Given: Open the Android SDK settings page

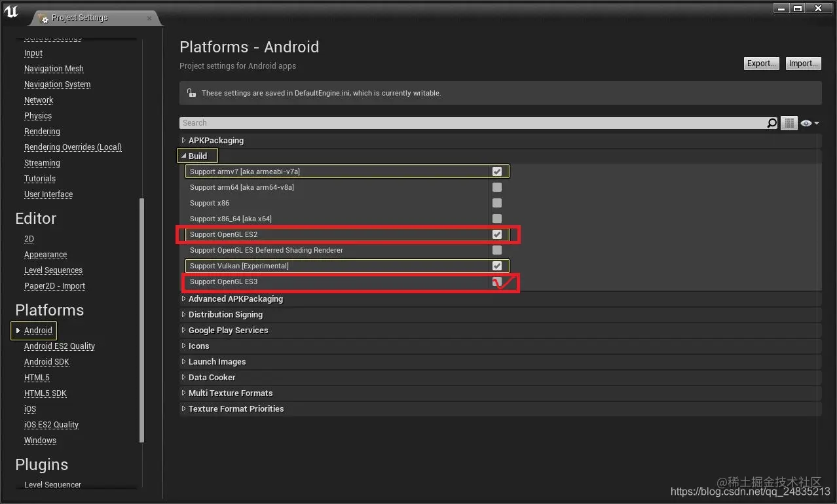Looking at the screenshot, I should pyautogui.click(x=46, y=362).
